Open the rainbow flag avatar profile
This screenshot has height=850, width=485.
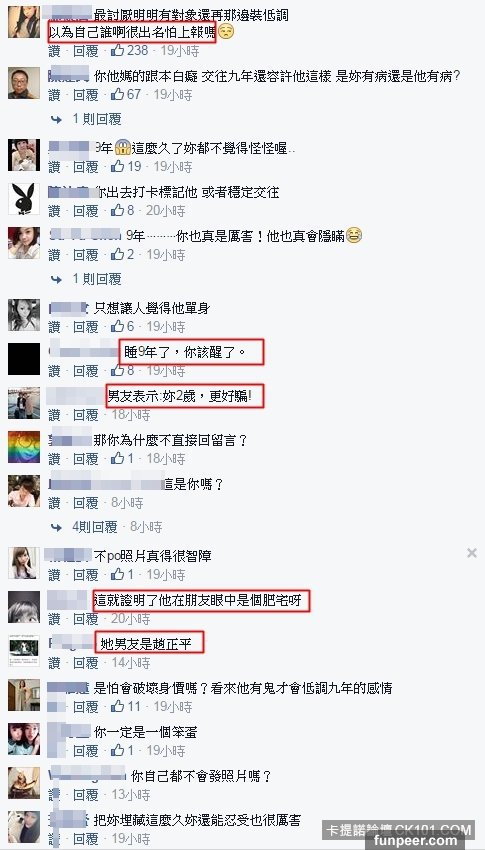(24, 446)
